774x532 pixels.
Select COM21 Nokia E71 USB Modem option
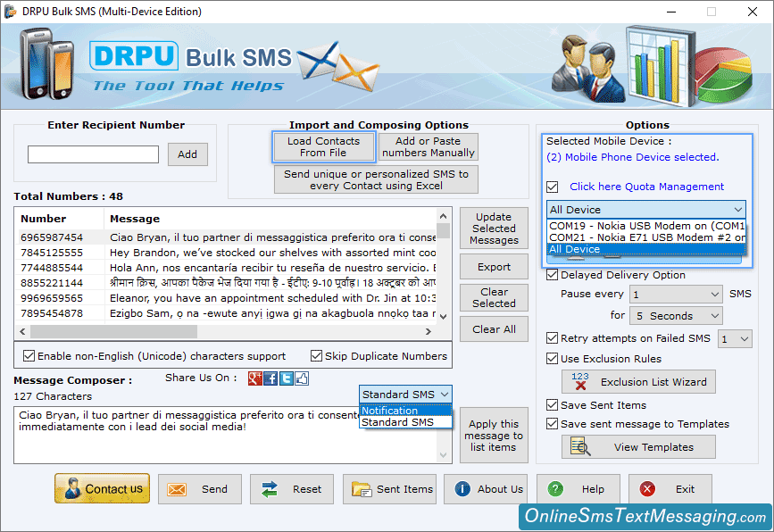pyautogui.click(x=646, y=237)
